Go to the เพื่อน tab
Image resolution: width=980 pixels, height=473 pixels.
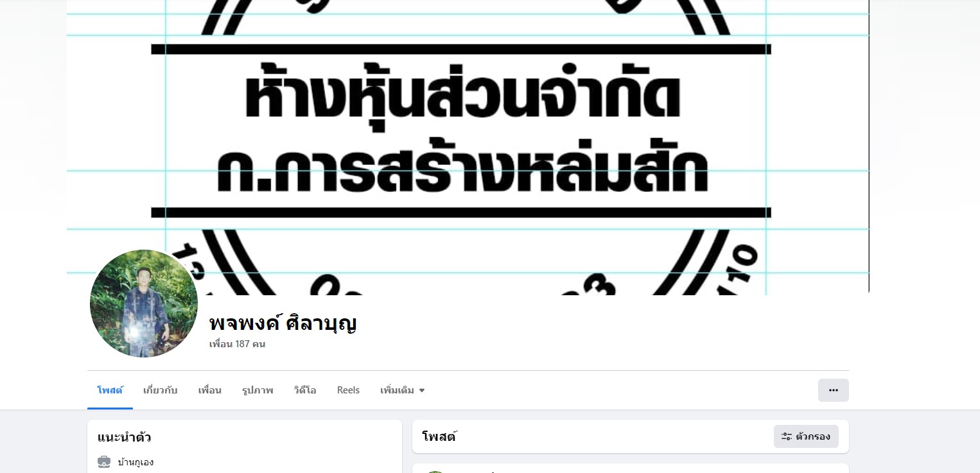[x=209, y=390]
